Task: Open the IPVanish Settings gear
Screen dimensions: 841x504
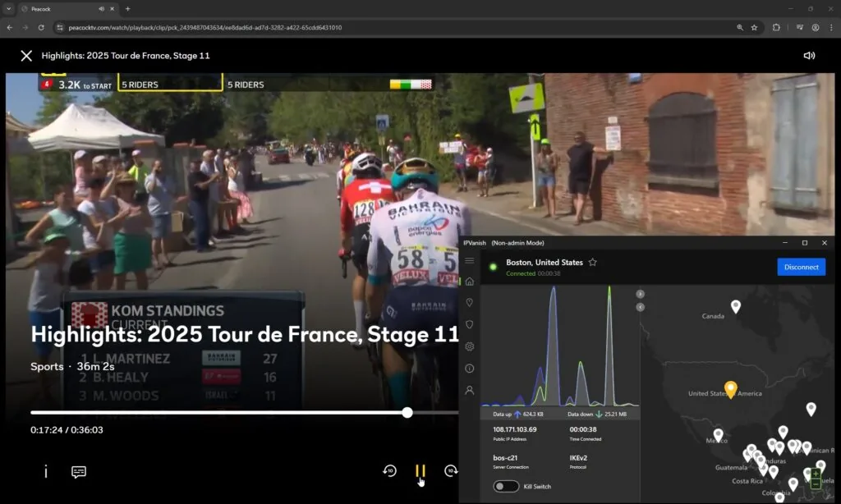Action: click(469, 347)
